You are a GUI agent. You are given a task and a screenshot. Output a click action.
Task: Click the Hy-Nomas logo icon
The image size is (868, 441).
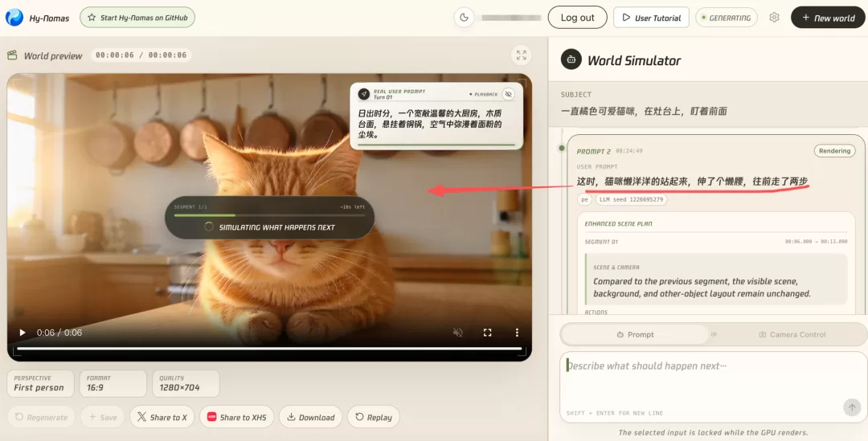(14, 18)
